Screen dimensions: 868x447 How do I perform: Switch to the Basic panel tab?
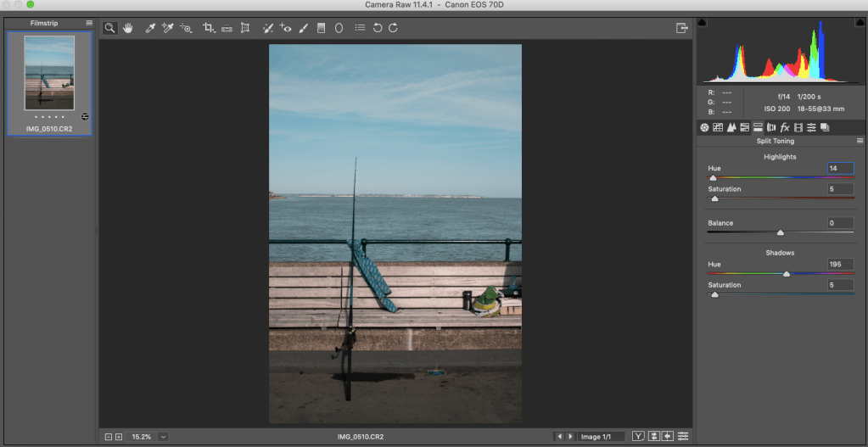pos(704,127)
